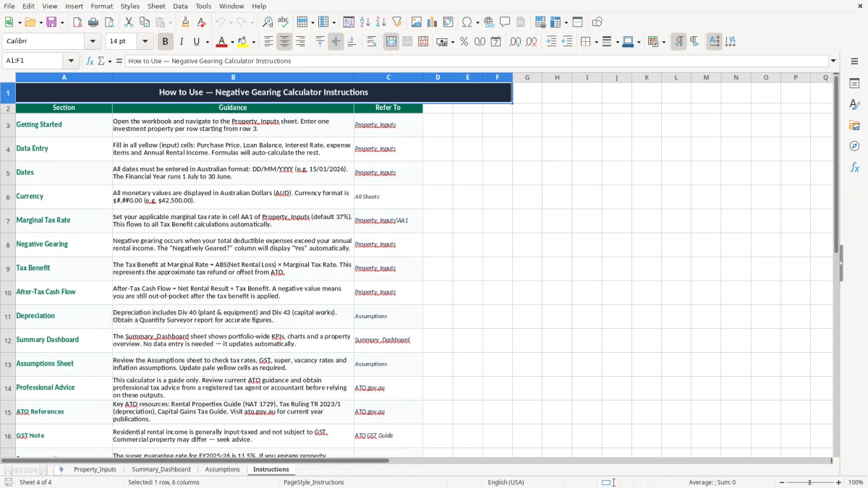Toggle Merge and Center Cells

point(391,42)
